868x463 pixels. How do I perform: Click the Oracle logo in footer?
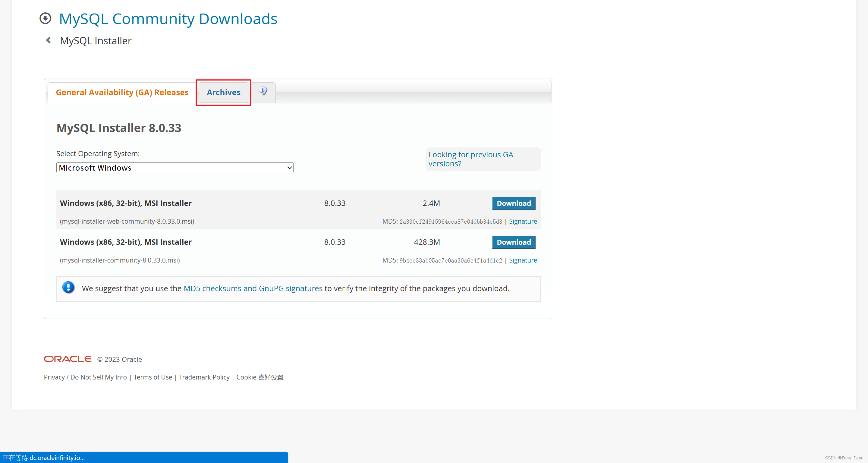68,359
